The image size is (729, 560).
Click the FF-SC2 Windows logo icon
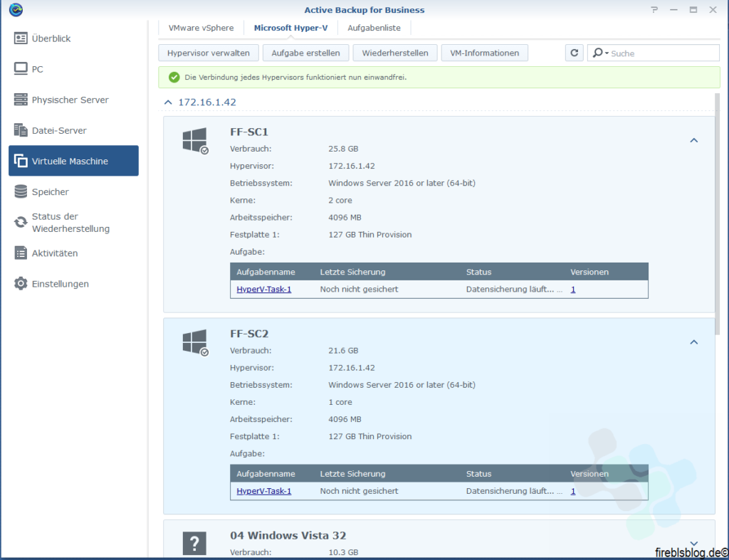[x=195, y=342]
